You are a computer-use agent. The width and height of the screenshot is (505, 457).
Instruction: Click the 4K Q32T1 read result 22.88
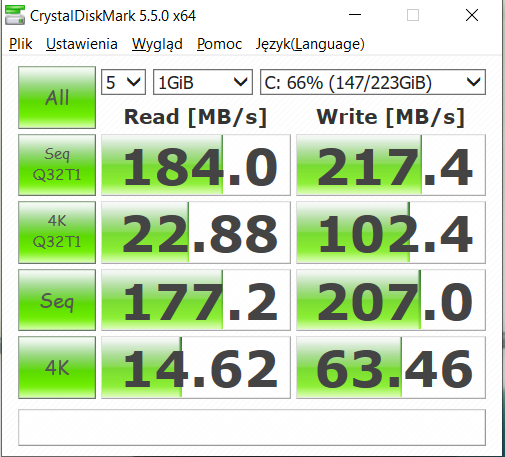pyautogui.click(x=196, y=232)
